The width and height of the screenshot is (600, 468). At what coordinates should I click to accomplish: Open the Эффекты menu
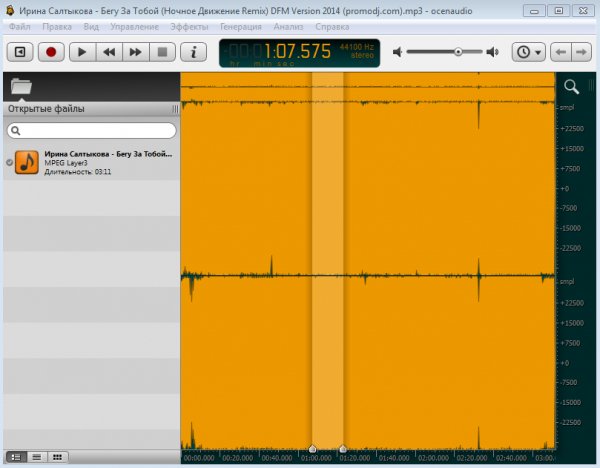coord(189,27)
